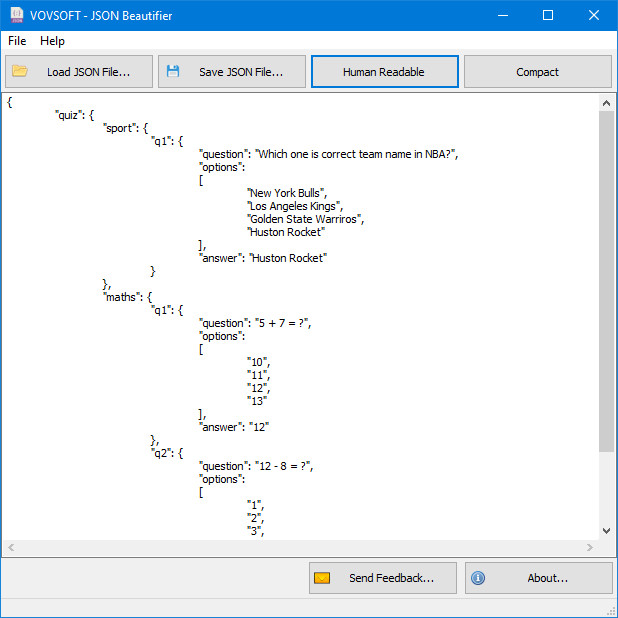Click the JSON Beautifier app icon in title bar

click(x=17, y=15)
